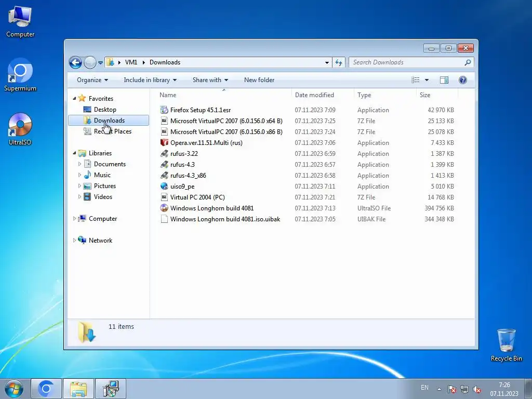Viewport: 532px width, 399px height.
Task: Expand the Network node in navigation pane
Action: pyautogui.click(x=74, y=240)
